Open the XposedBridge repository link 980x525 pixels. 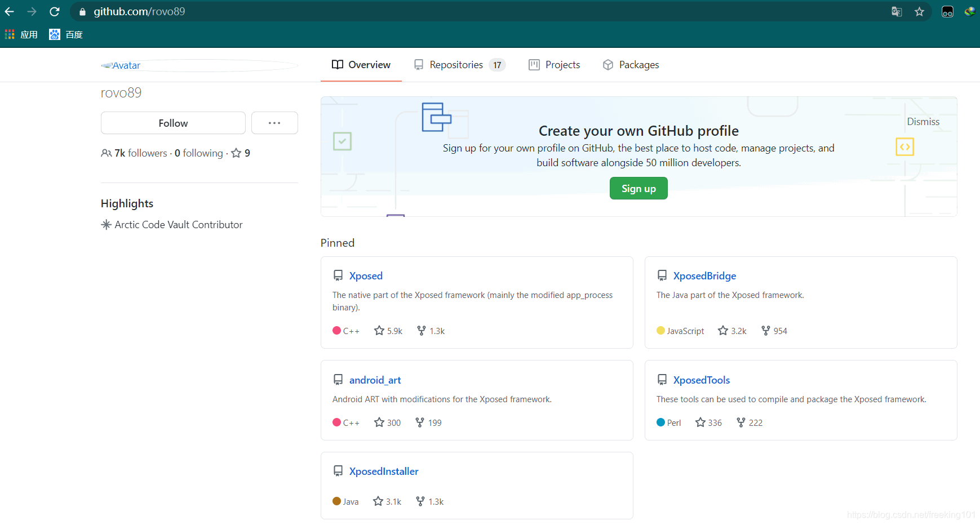coord(704,275)
